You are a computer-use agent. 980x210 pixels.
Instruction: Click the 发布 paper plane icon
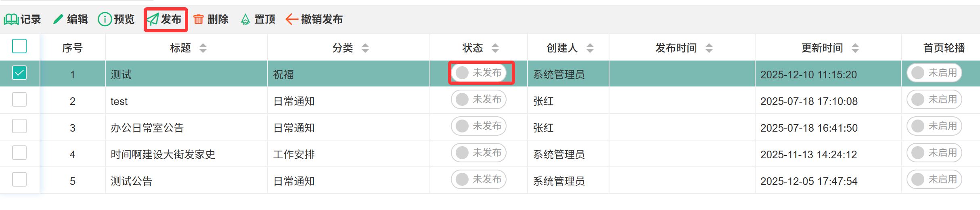tap(153, 19)
